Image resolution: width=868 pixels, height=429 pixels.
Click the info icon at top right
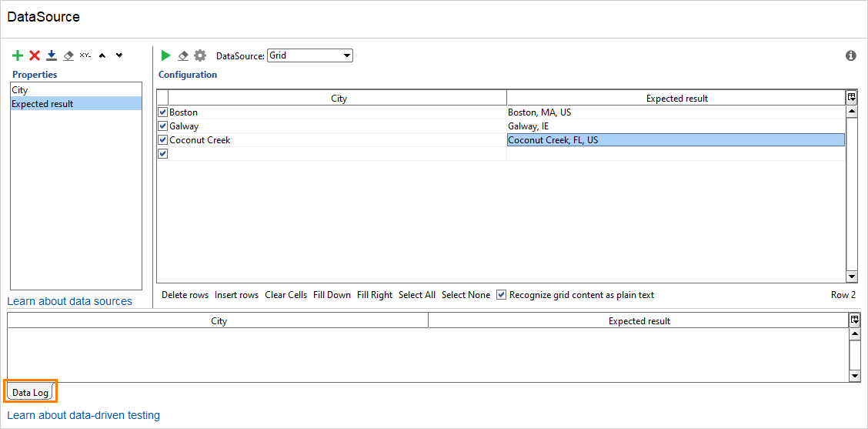coord(851,55)
